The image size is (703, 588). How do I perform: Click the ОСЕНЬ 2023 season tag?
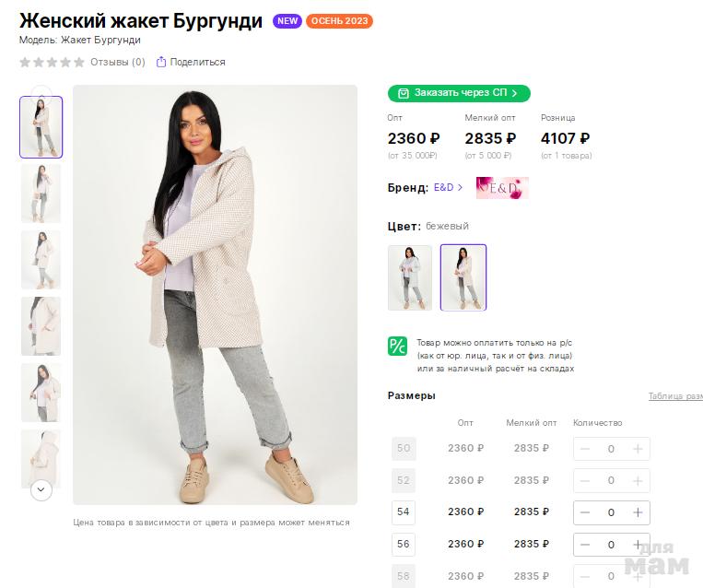pyautogui.click(x=339, y=21)
